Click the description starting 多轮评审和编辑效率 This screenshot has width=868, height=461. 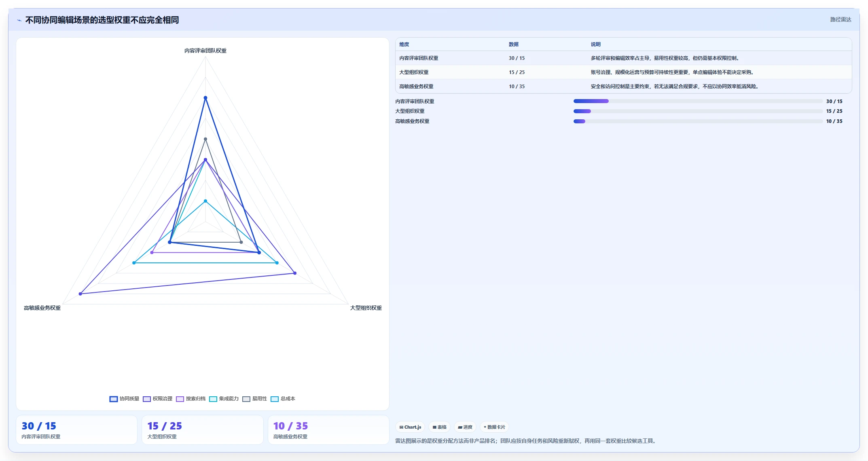coord(665,58)
